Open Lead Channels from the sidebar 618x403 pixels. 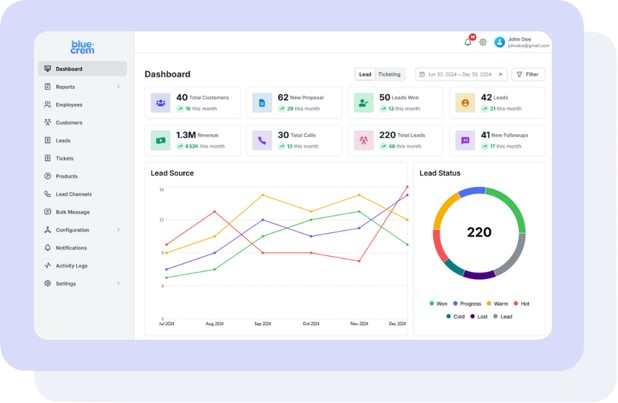pos(73,194)
